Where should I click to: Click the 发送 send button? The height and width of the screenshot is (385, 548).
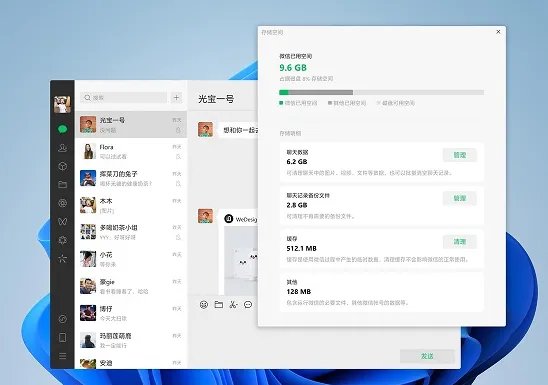pos(427,356)
